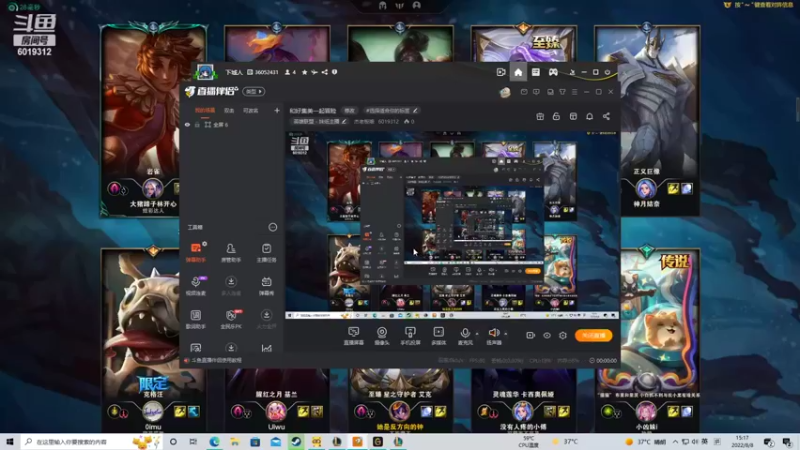Open microphone options arrow
The height and width of the screenshot is (450, 800).
[x=477, y=334]
